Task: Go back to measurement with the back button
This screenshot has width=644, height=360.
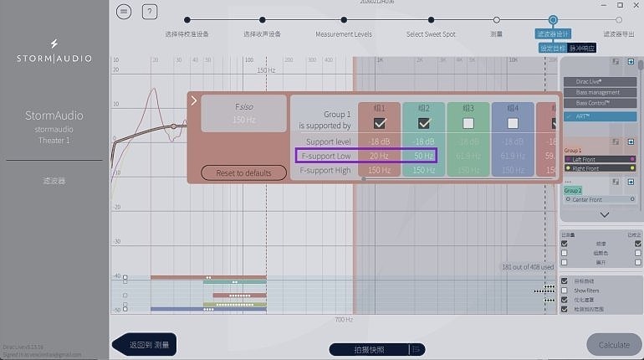Action: [145, 344]
